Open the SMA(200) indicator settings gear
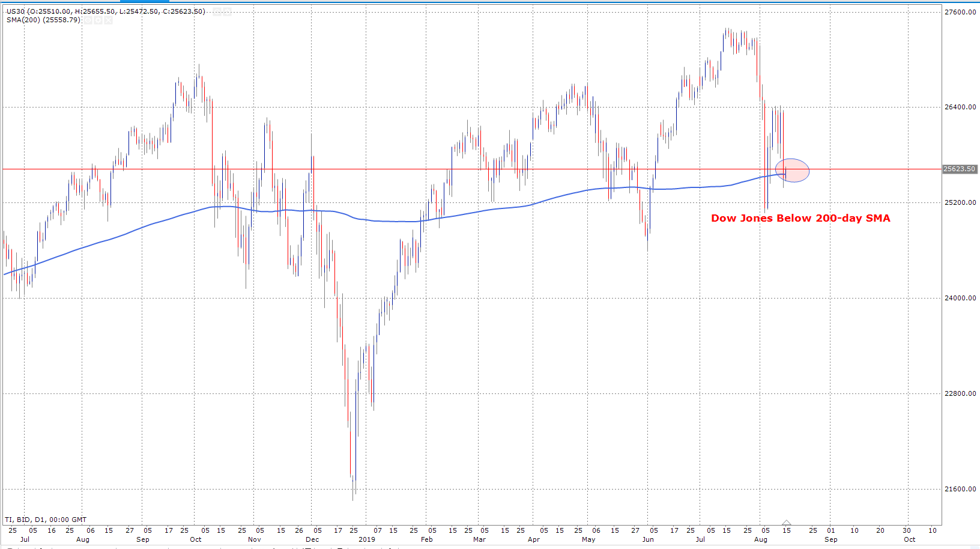This screenshot has height=549, width=980. [x=98, y=20]
